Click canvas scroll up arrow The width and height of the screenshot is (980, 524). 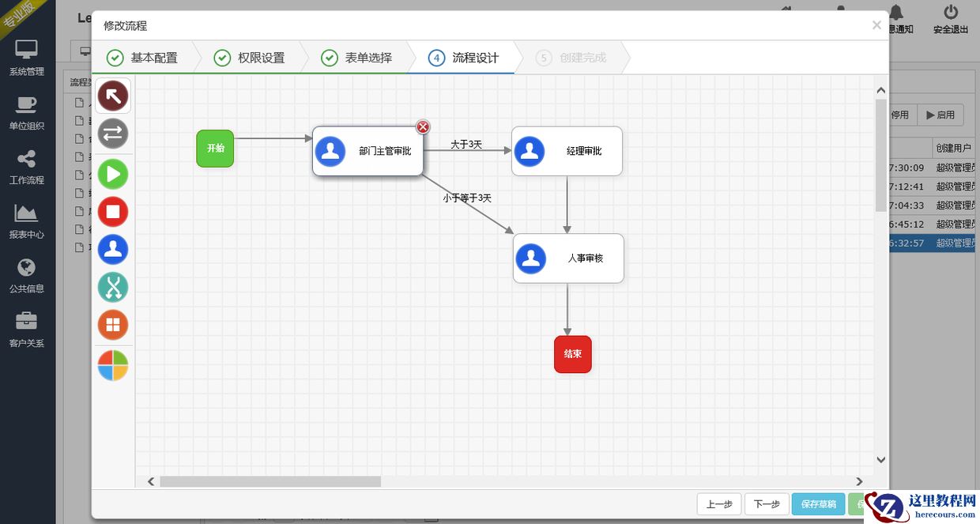point(881,91)
